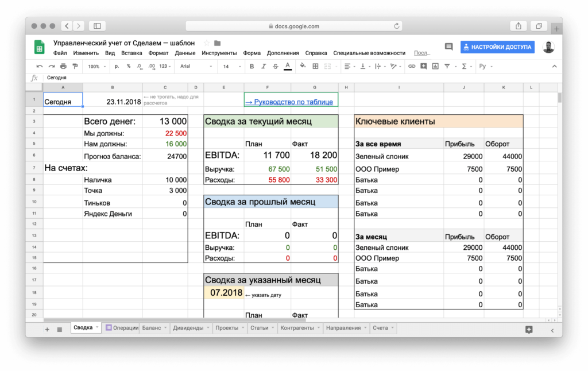Viewport: 588px width, 371px height.
Task: Click the Настройки доступа button
Action: 497,47
